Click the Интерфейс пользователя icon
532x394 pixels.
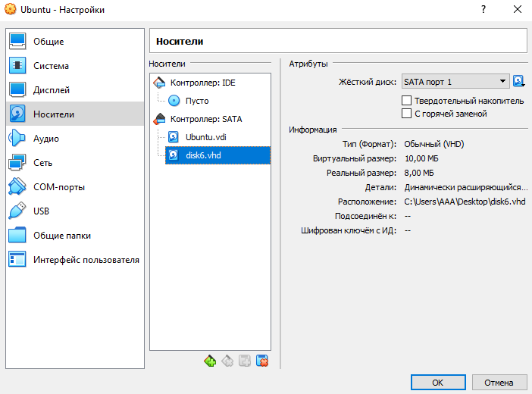point(17,260)
